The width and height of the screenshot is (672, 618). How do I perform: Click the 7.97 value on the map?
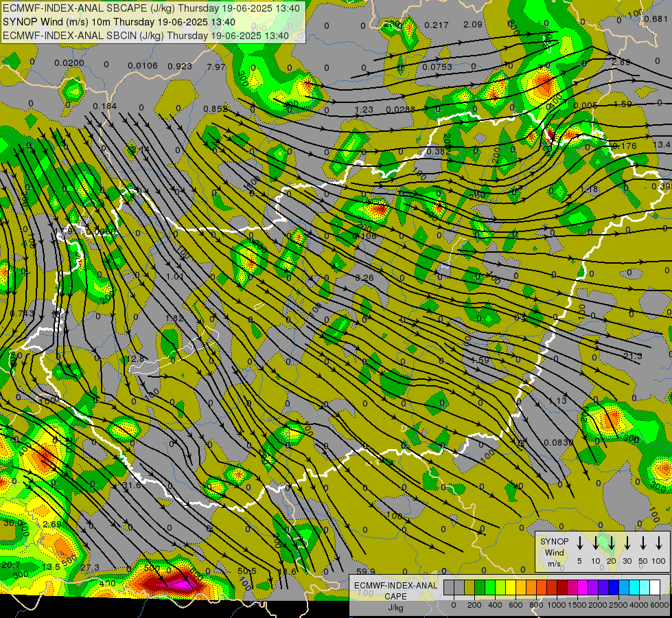[216, 67]
